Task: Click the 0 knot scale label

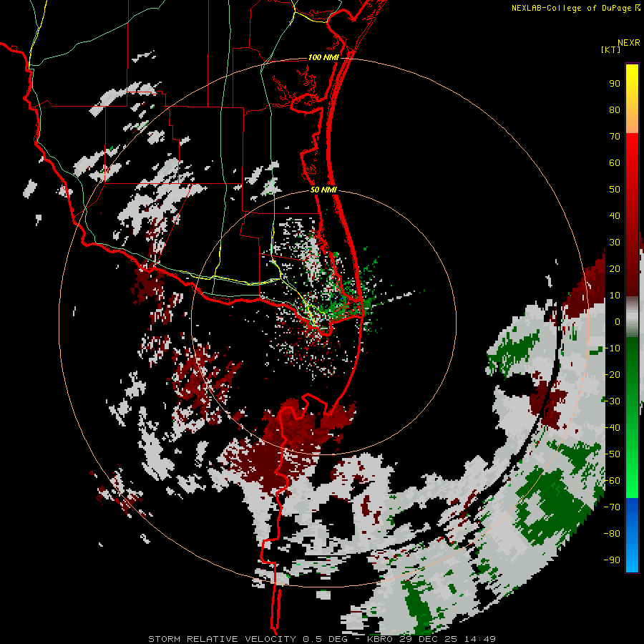Action: pos(618,322)
